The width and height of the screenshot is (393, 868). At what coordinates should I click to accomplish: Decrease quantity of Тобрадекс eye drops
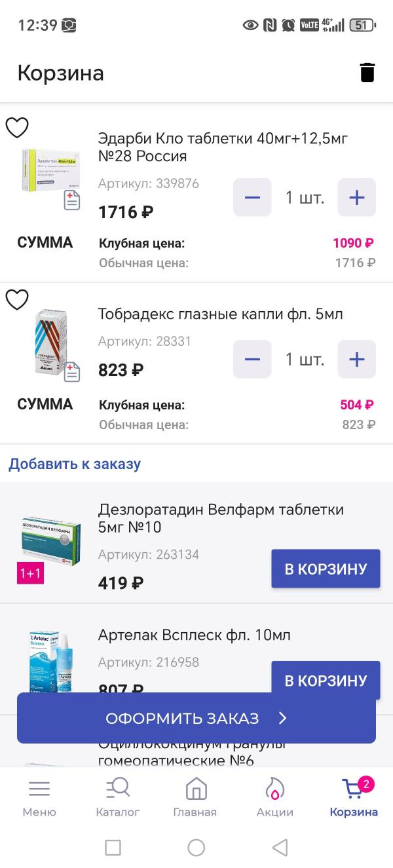tap(252, 359)
